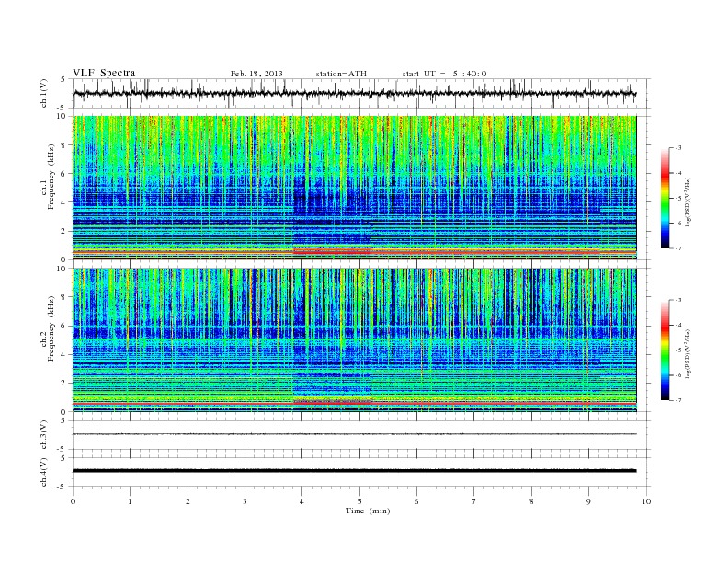Click the ch.1 voltage waveform trace
The image size is (728, 563).
354,93
